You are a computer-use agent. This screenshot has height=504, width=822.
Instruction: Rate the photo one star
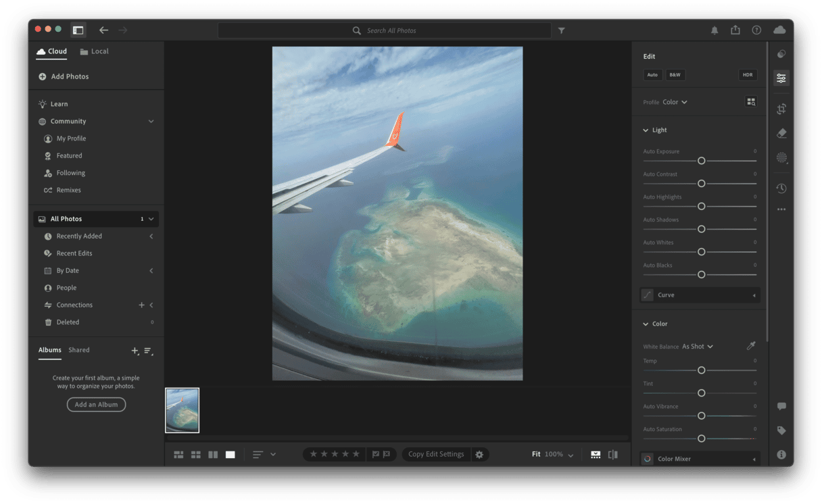coord(313,454)
